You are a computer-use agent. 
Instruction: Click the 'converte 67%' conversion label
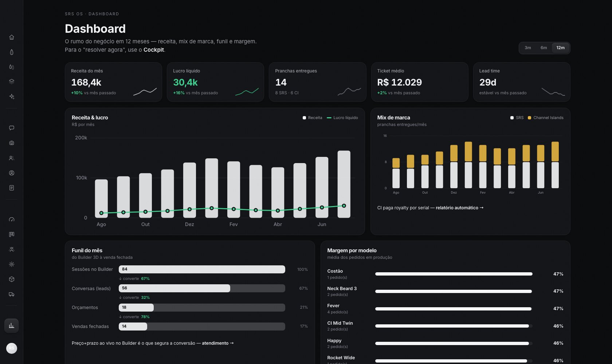pyautogui.click(x=134, y=279)
